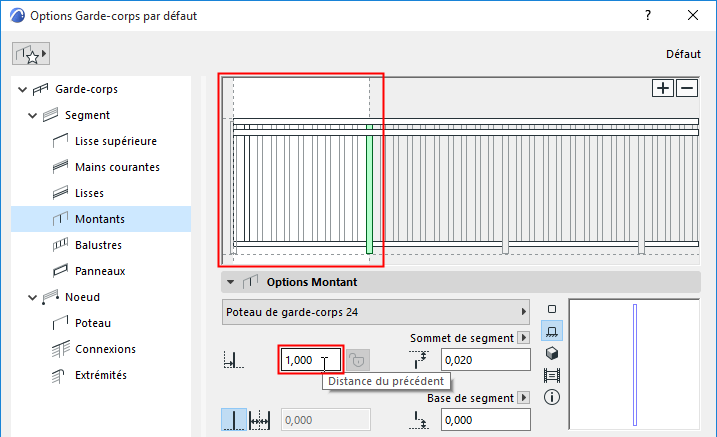The image size is (717, 437).
Task: Click the Connexions icon
Action: point(60,349)
